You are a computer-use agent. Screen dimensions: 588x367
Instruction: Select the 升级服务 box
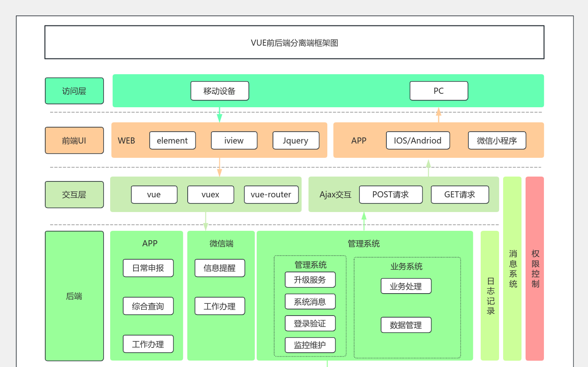[310, 280]
